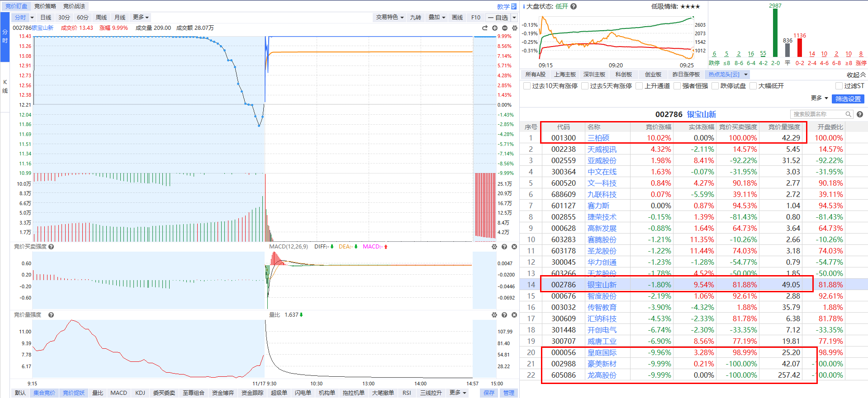Open the 叠加 overlay dropdown

pyautogui.click(x=437, y=17)
